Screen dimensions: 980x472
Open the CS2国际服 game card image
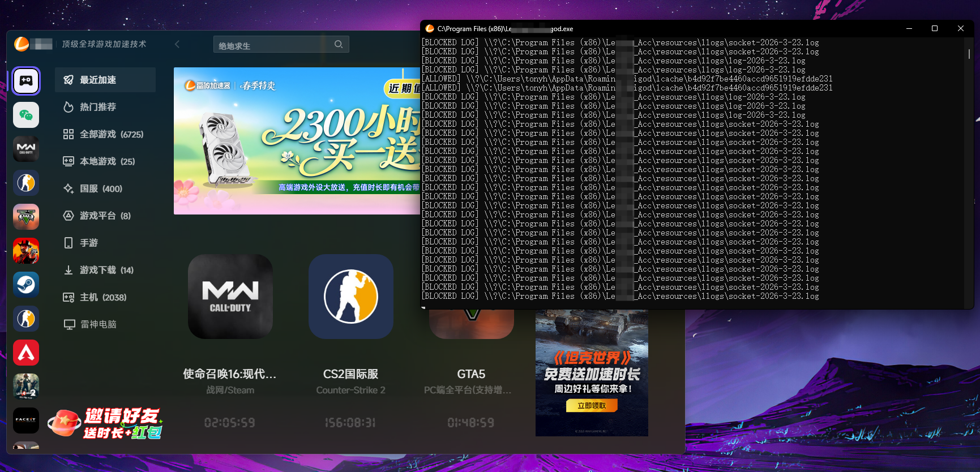(x=351, y=297)
